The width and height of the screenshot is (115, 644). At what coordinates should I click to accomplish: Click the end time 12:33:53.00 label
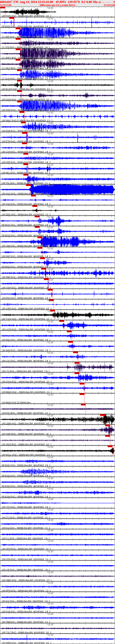pos(109,5)
